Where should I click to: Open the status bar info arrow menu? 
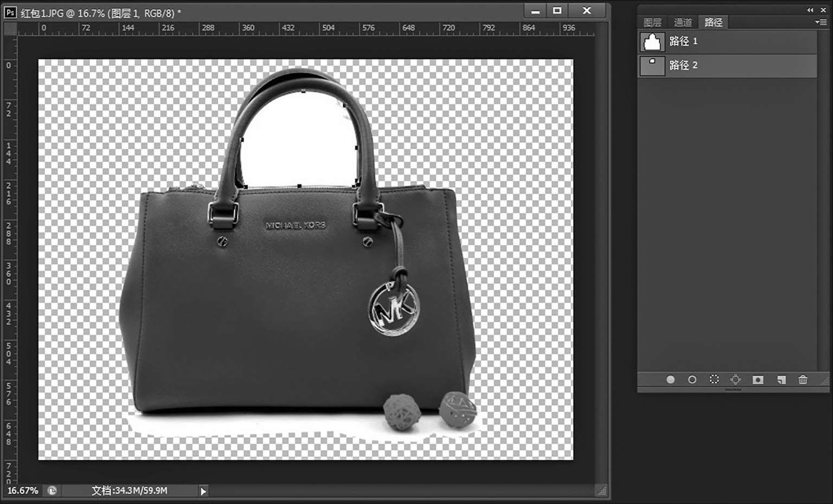203,491
